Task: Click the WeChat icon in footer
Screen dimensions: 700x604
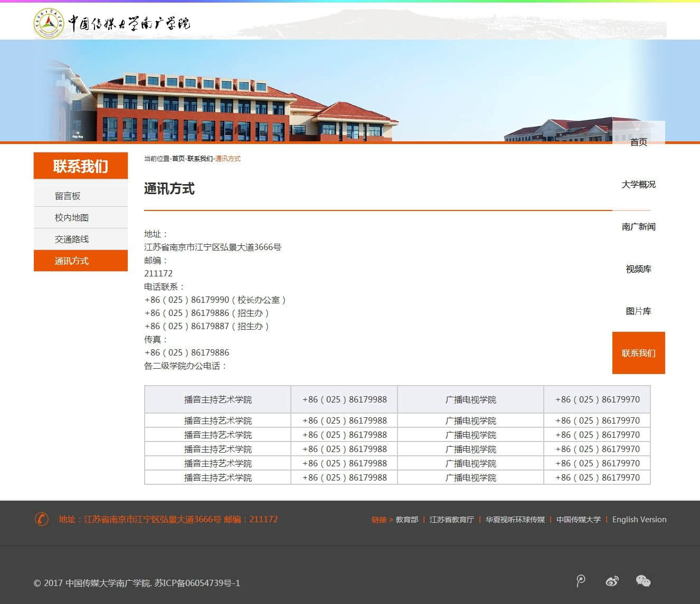Action: (643, 581)
